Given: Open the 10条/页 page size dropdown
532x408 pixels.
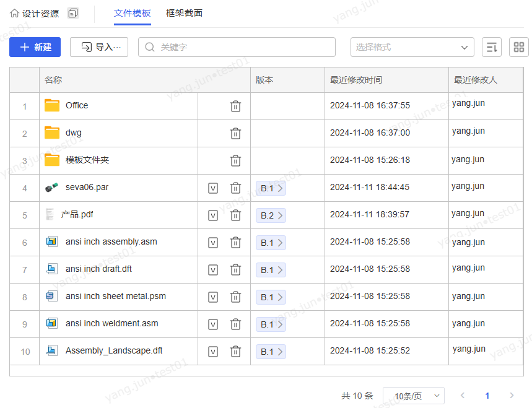Looking at the screenshot, I should 414,396.
